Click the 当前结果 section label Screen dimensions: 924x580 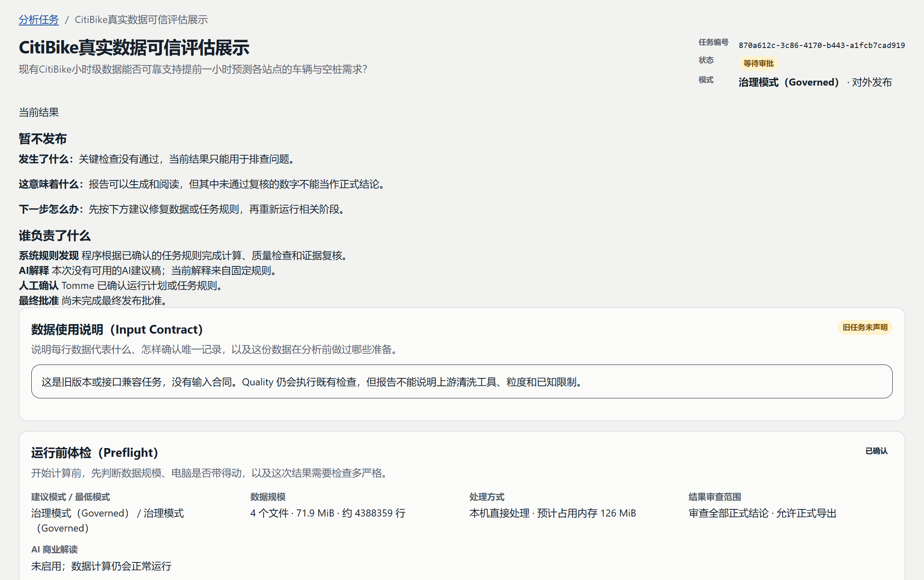[x=39, y=112]
